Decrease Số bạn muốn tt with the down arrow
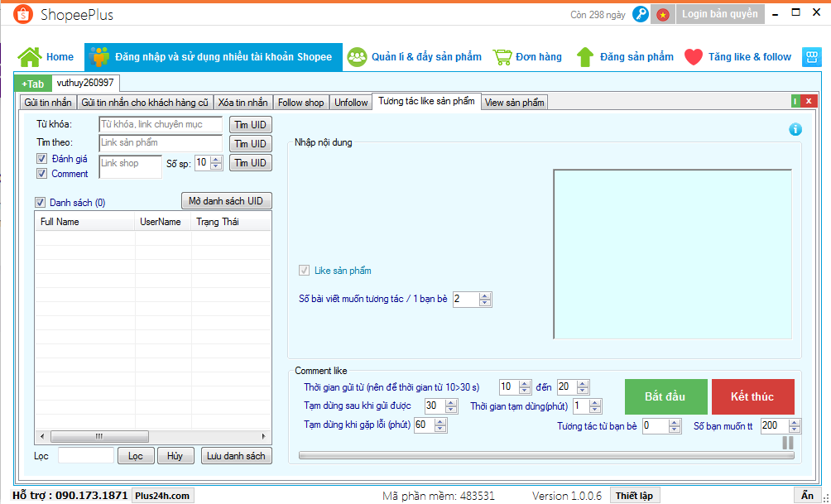This screenshot has width=831, height=504. [795, 430]
